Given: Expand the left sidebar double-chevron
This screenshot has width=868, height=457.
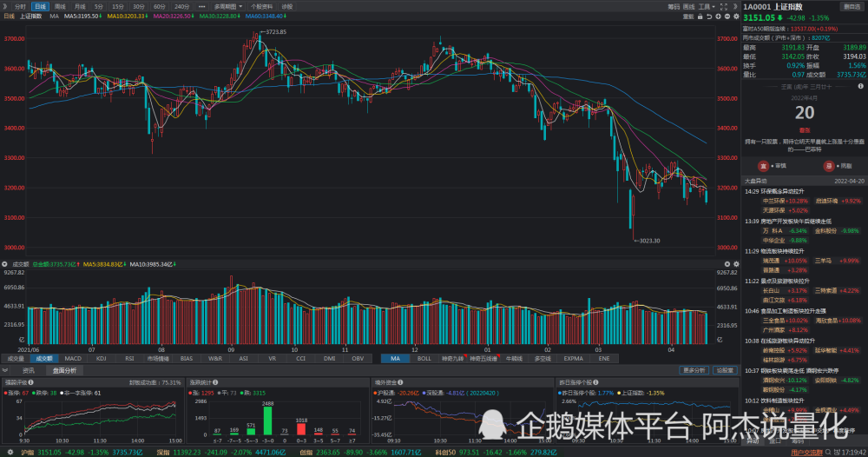Looking at the screenshot, I should pyautogui.click(x=5, y=7).
